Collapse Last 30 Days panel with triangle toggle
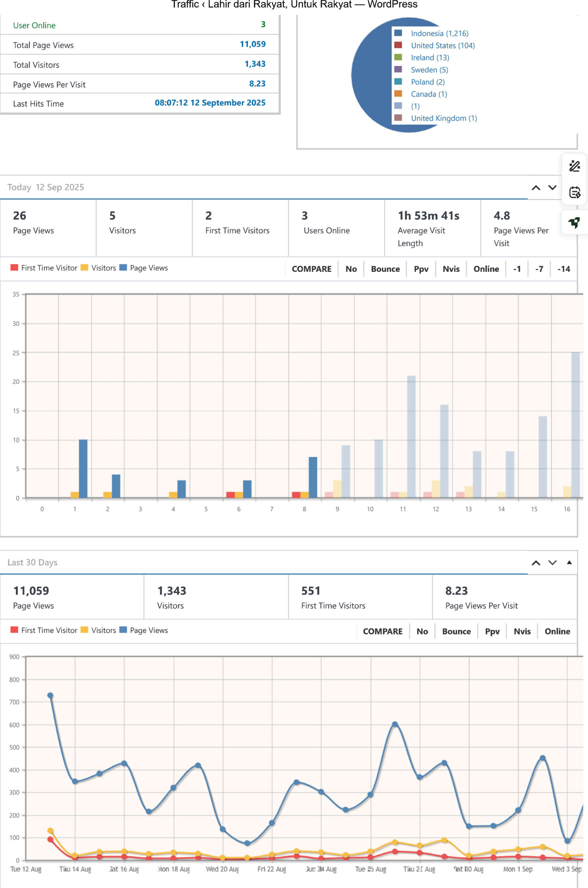Viewport: 588px width, 888px height. [x=569, y=562]
